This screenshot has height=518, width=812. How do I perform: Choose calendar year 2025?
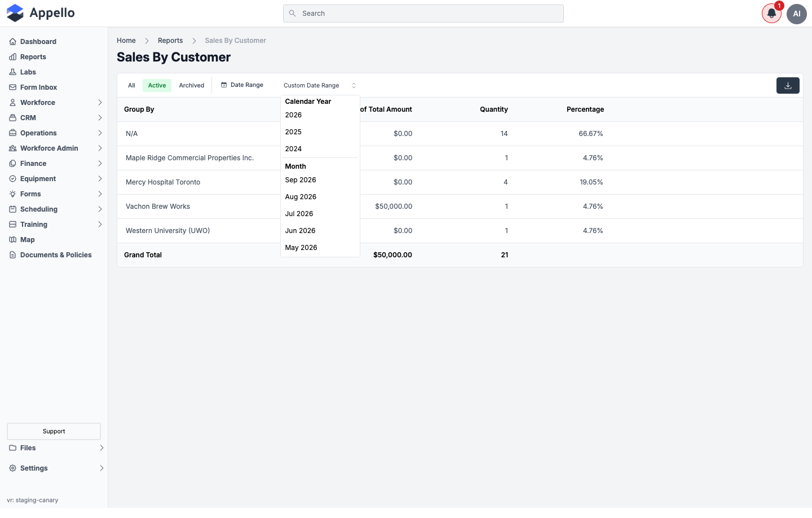pyautogui.click(x=320, y=132)
